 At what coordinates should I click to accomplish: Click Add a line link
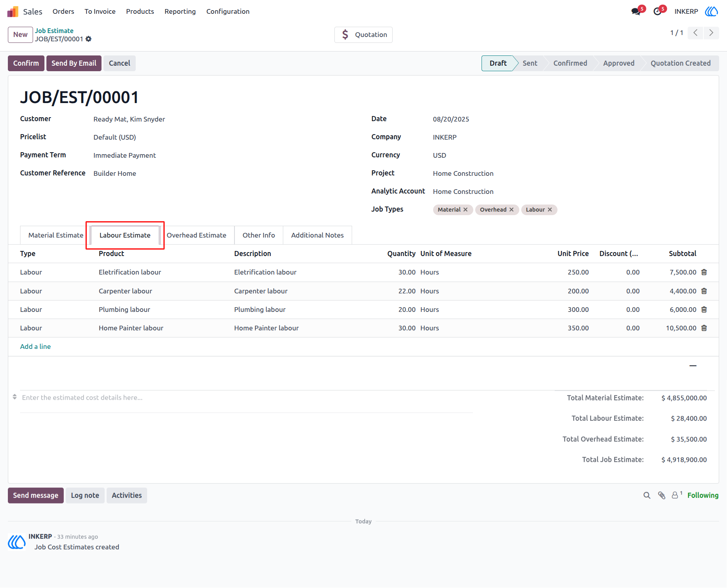point(35,347)
